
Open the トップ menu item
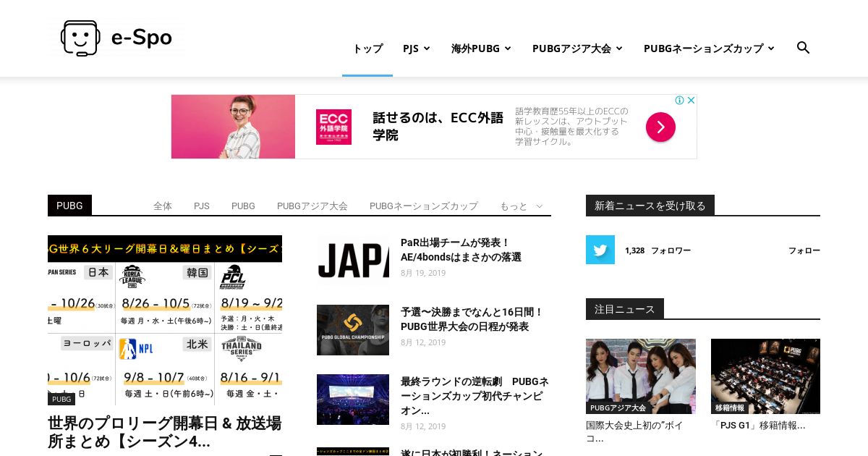[367, 48]
